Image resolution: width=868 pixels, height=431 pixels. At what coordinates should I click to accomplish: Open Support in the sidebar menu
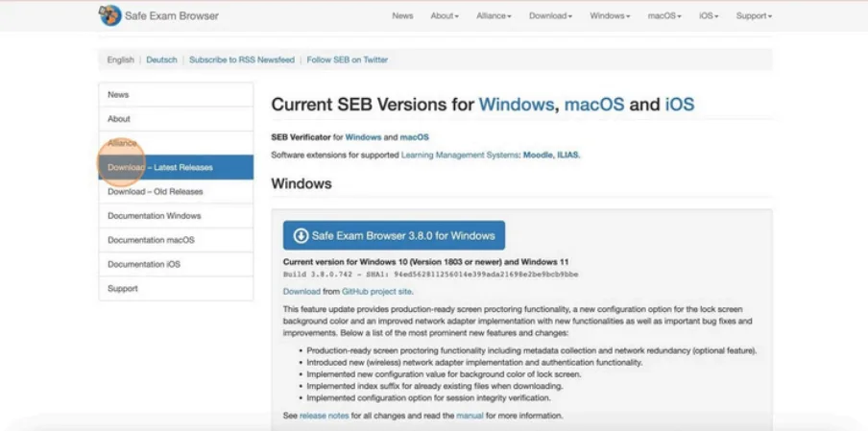[x=176, y=288]
